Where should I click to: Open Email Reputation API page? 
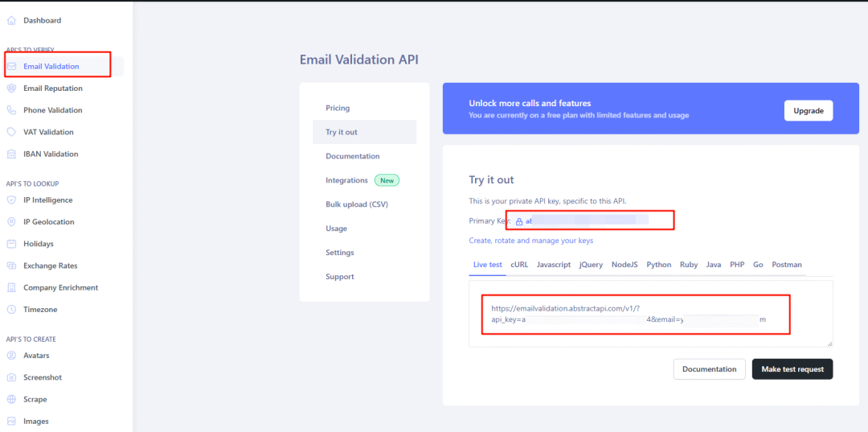(52, 88)
